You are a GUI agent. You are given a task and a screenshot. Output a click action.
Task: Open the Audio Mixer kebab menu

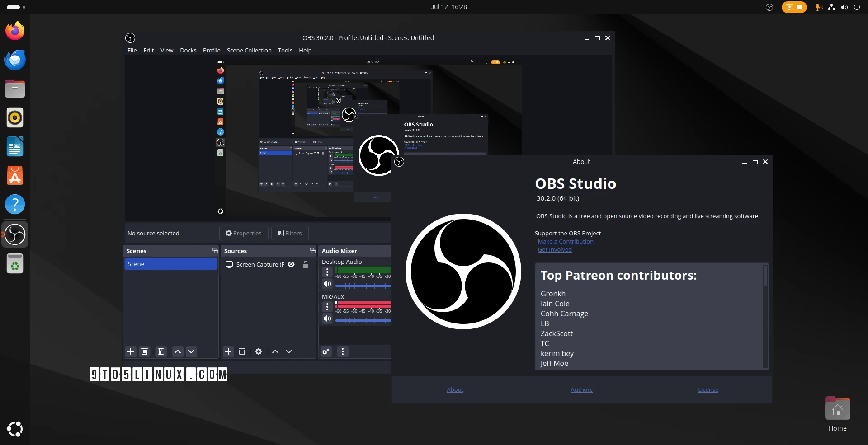click(343, 351)
